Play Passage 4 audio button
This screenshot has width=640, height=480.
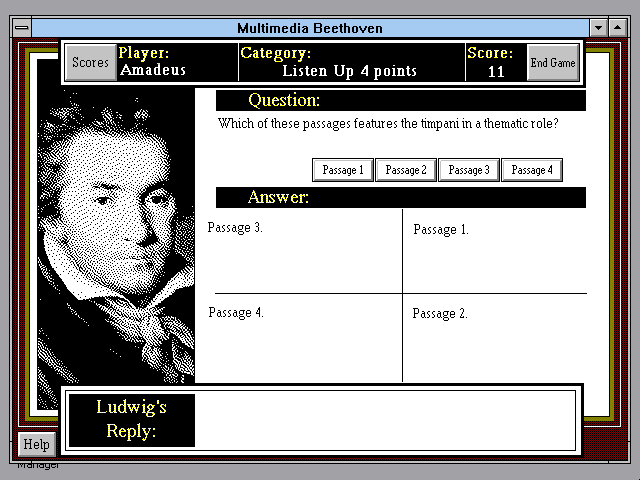pyautogui.click(x=532, y=170)
